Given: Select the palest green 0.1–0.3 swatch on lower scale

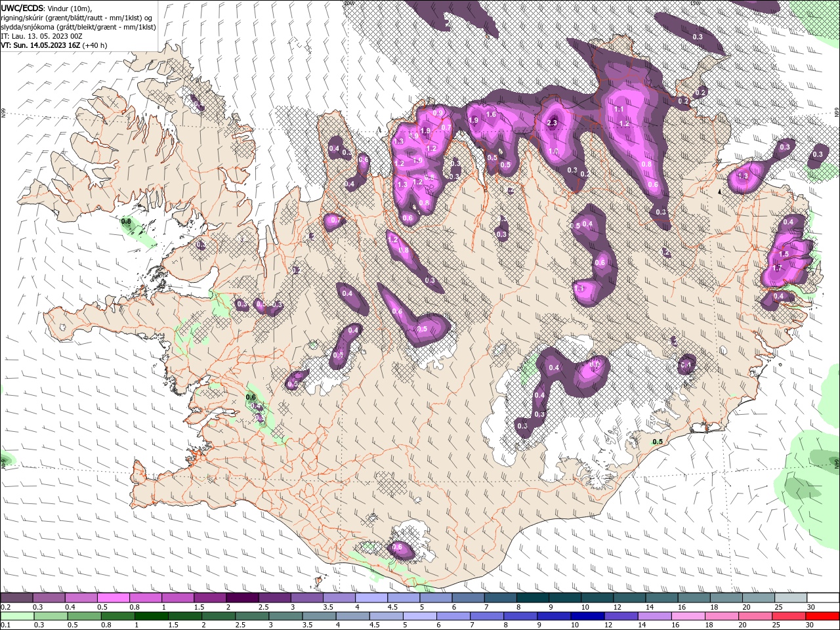Looking at the screenshot, I should [16, 616].
